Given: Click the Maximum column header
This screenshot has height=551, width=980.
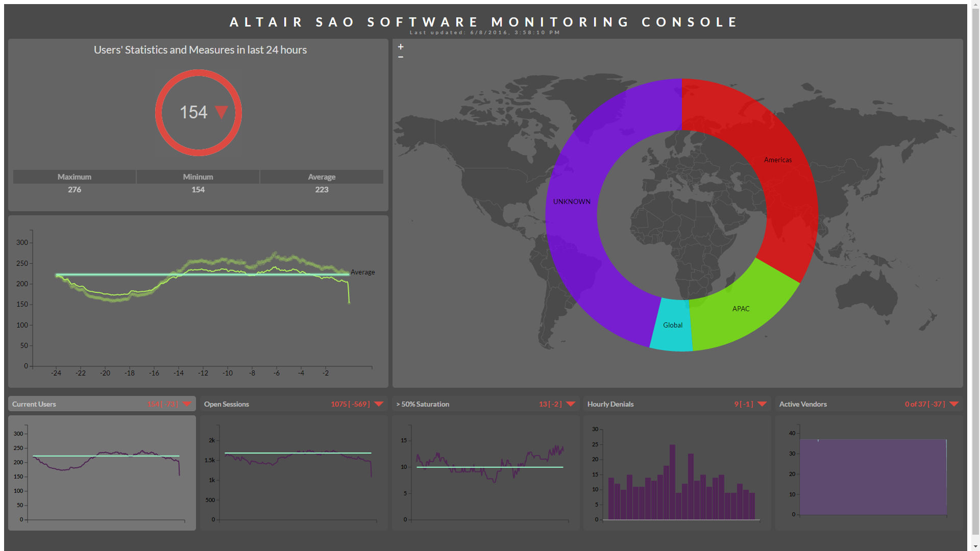Looking at the screenshot, I should [75, 177].
